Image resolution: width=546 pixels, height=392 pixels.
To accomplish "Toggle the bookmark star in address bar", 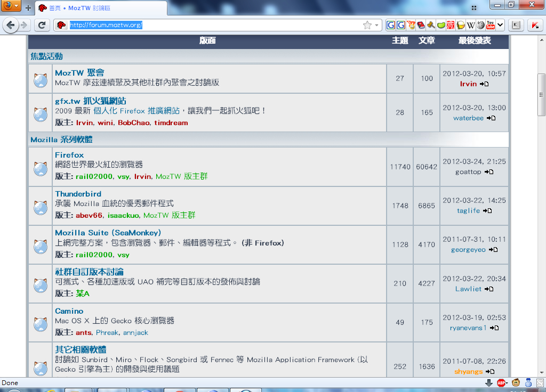I will pos(367,25).
